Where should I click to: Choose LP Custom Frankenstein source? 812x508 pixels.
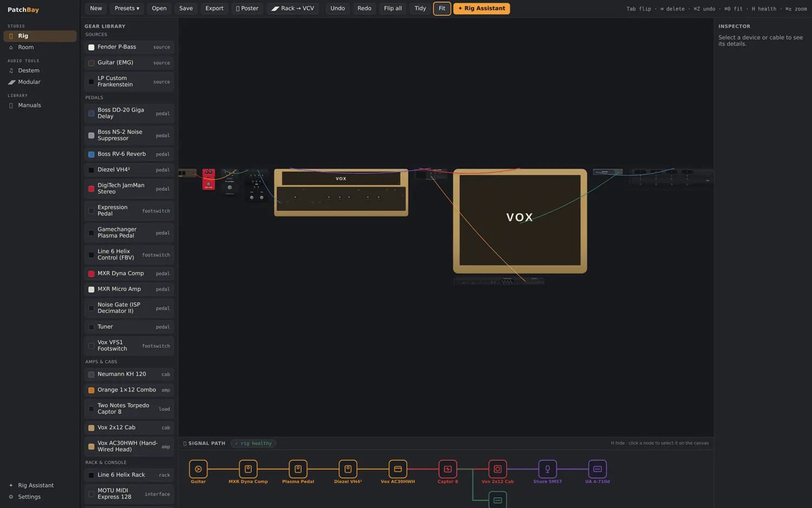(x=129, y=82)
